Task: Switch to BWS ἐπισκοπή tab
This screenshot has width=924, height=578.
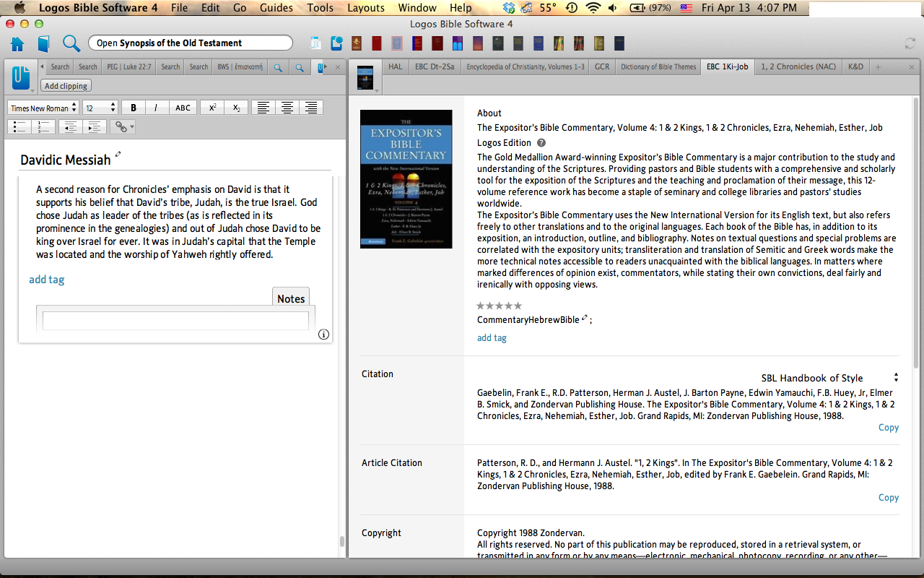Action: click(240, 67)
